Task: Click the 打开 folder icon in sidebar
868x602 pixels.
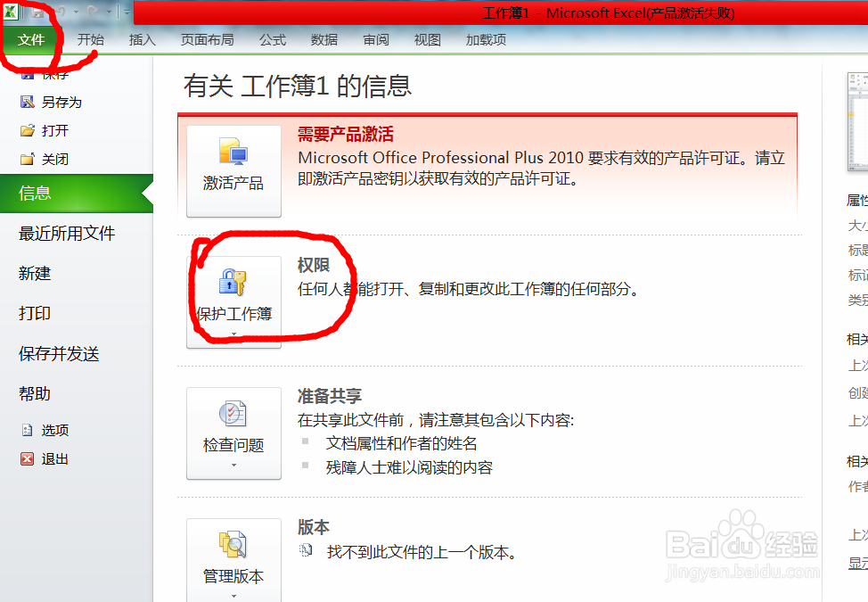Action: click(x=27, y=129)
